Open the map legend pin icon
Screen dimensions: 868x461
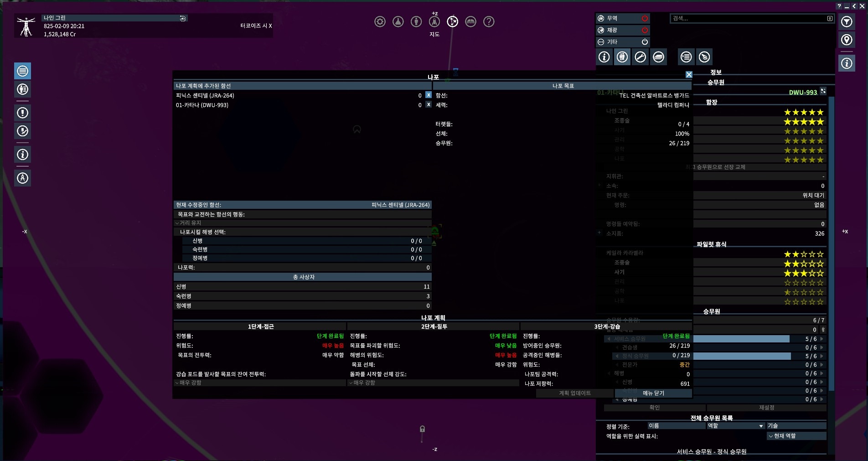(847, 40)
